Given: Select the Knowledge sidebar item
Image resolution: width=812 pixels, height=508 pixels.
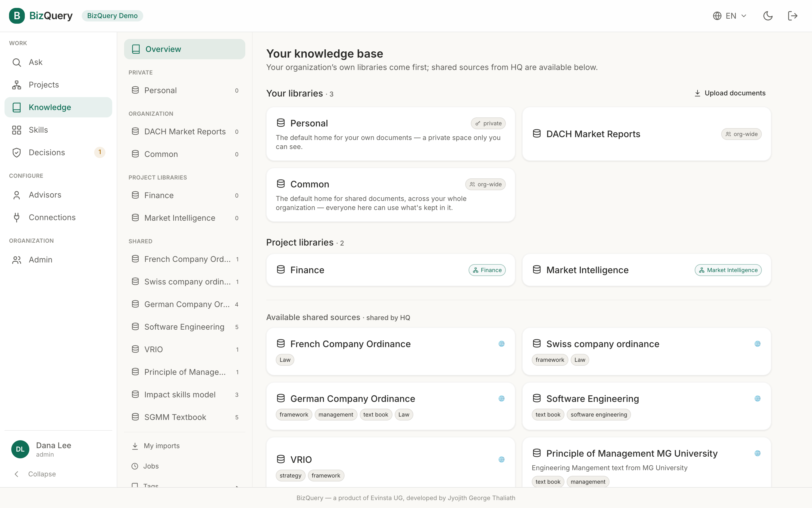Looking at the screenshot, I should click(58, 107).
